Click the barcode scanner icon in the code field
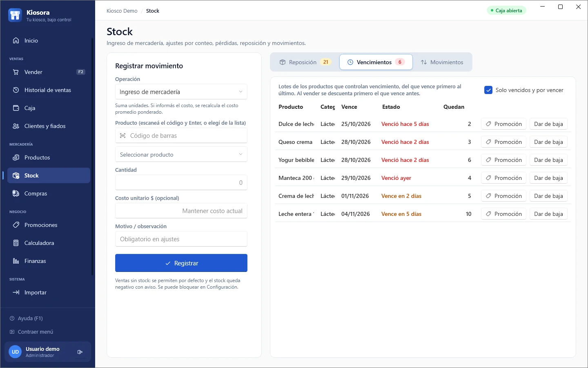 tap(123, 135)
